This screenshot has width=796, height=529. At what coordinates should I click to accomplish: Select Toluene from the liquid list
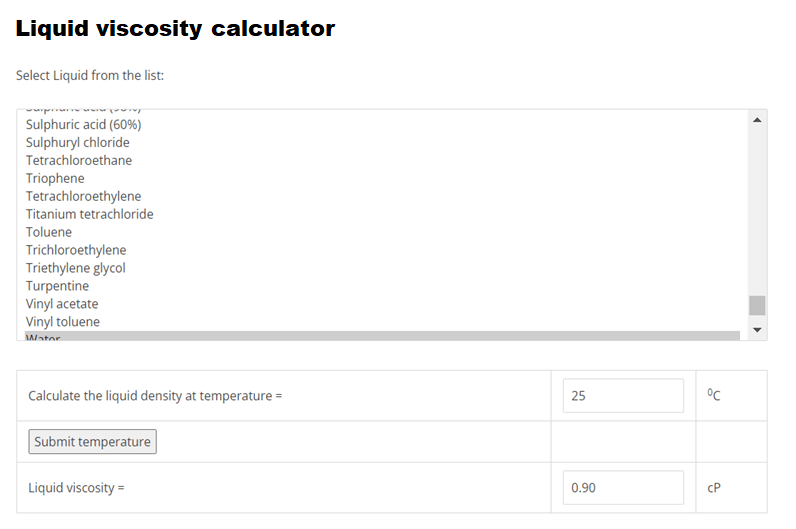[x=382, y=233]
